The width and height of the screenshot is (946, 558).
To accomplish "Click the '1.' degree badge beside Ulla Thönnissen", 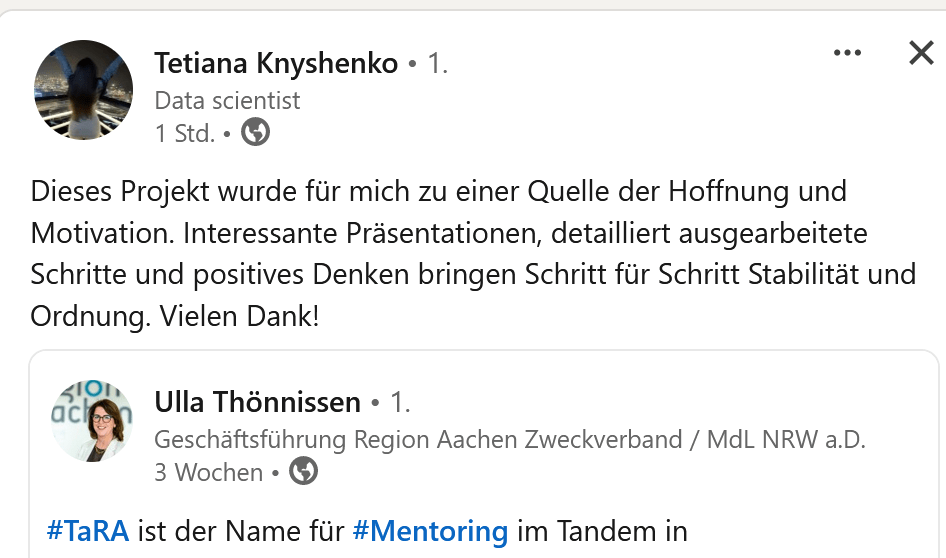I will point(400,402).
